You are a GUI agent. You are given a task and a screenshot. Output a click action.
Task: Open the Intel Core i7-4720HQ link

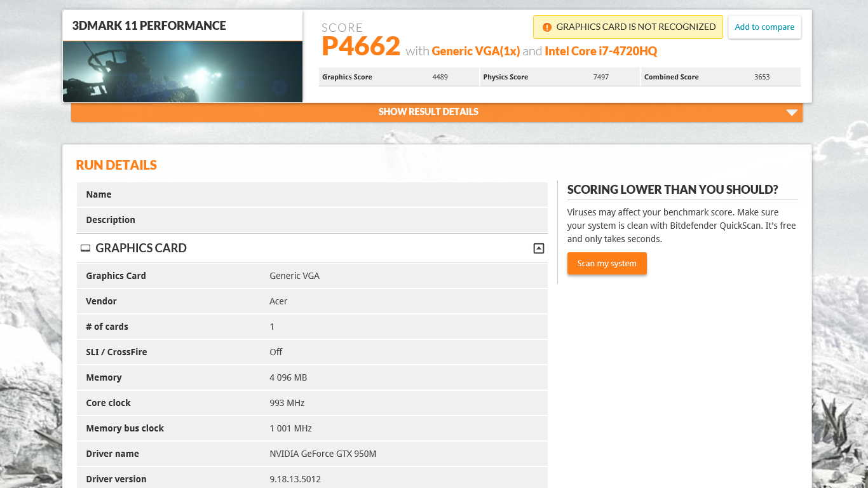[601, 51]
